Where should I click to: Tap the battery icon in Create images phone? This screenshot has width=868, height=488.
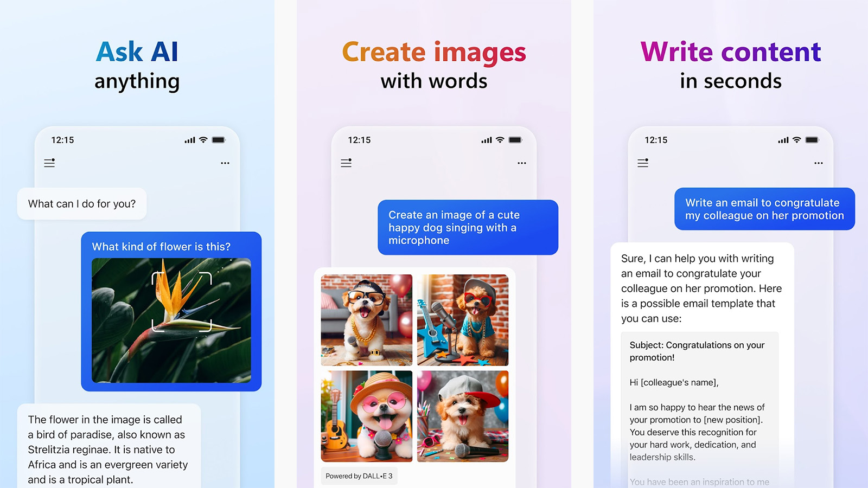point(515,140)
